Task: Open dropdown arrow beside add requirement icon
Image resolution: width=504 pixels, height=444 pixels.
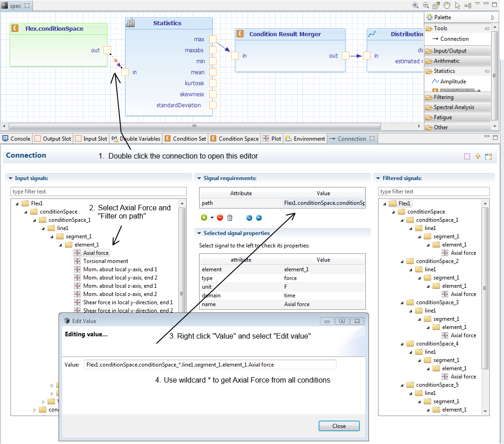Action: 212,218
